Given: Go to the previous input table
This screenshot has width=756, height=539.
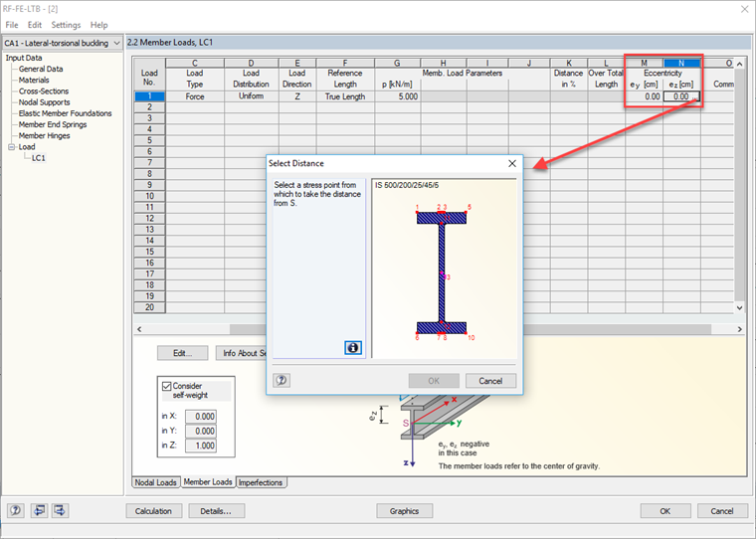Looking at the screenshot, I should (x=39, y=510).
